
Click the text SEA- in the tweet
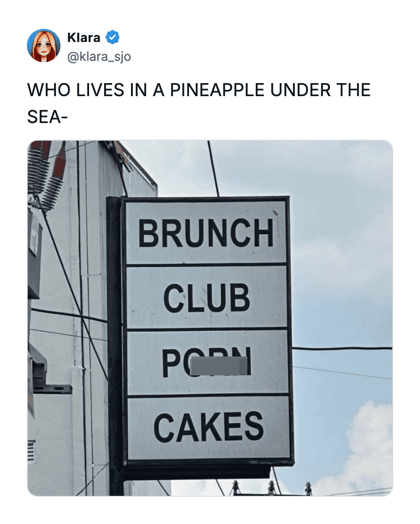(47, 116)
